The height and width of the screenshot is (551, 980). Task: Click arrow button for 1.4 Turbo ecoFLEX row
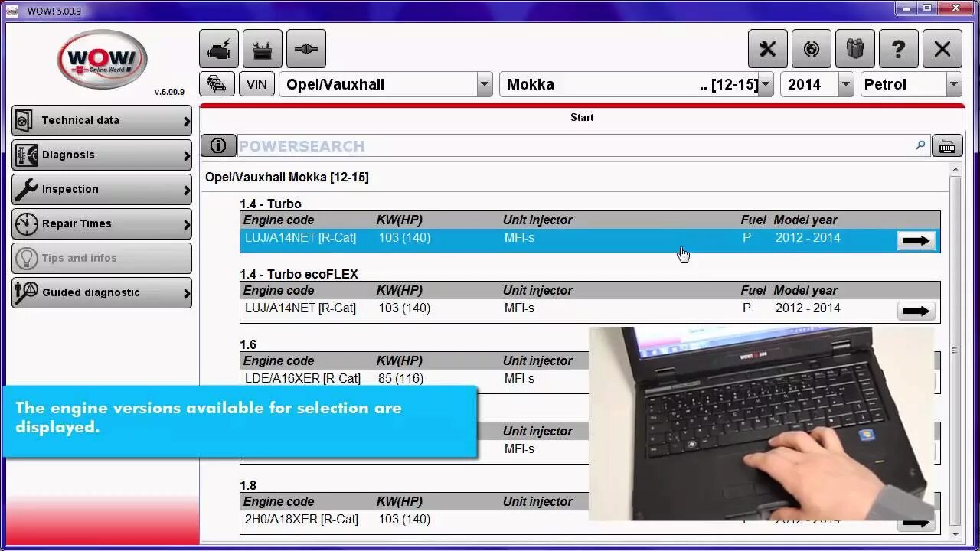[x=916, y=311]
